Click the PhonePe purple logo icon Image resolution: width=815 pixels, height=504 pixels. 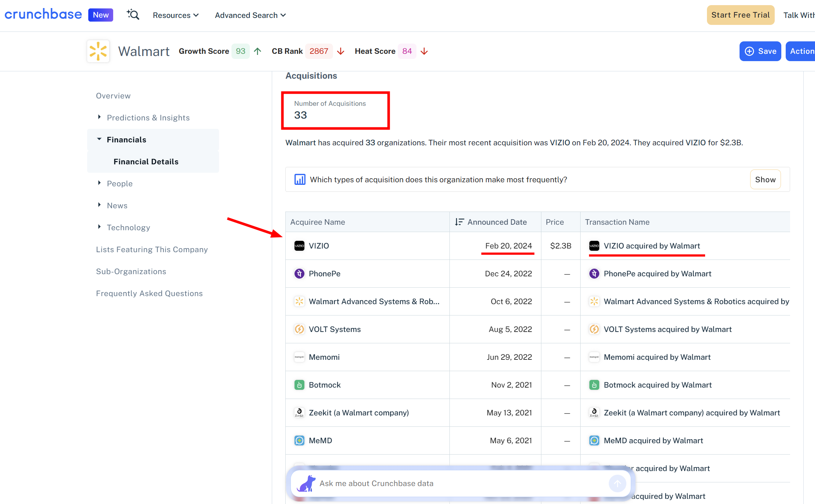299,274
